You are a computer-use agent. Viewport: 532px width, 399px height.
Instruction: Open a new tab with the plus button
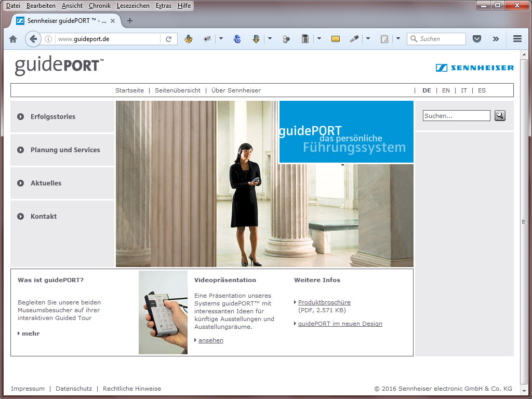(x=129, y=21)
